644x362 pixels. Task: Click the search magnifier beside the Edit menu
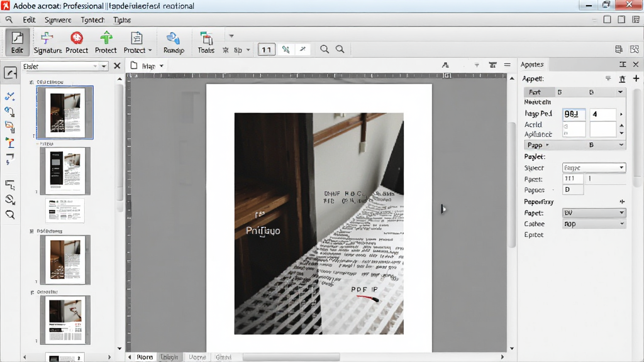click(9, 19)
